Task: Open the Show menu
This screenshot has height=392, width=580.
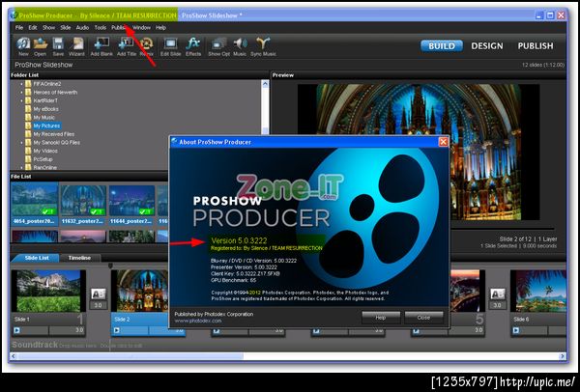Action: click(48, 28)
